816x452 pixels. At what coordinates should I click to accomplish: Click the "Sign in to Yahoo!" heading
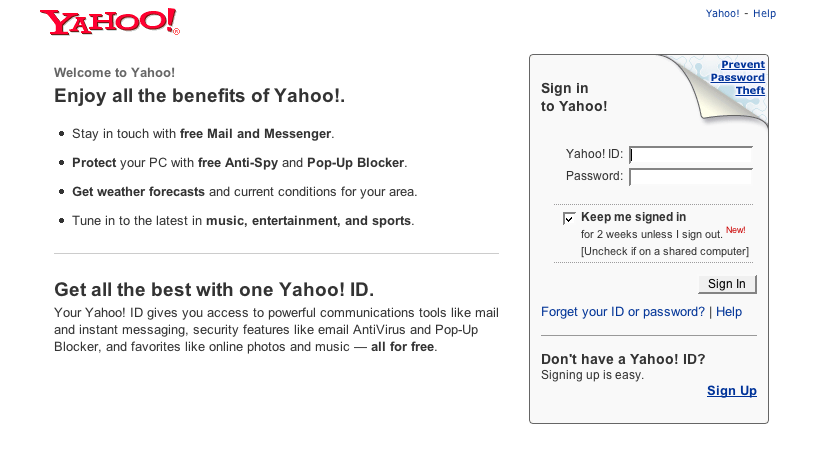click(574, 97)
